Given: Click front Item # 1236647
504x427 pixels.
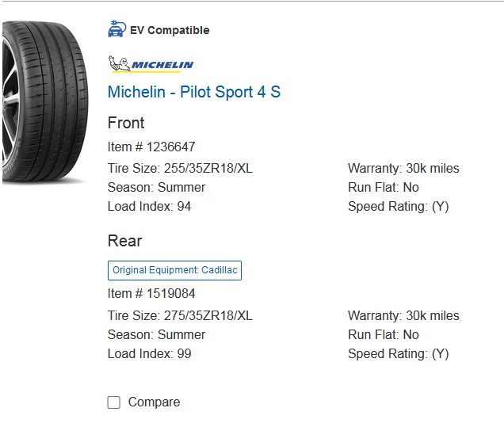Looking at the screenshot, I should pos(151,147).
